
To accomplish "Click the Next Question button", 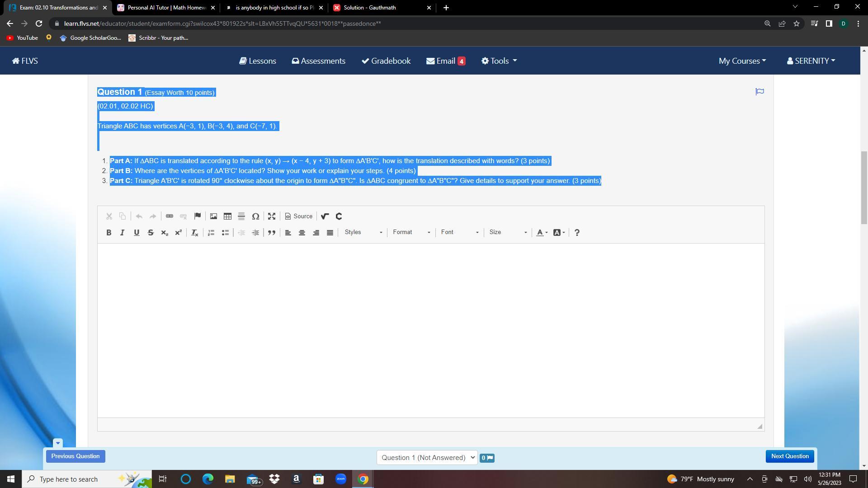I will (x=790, y=456).
